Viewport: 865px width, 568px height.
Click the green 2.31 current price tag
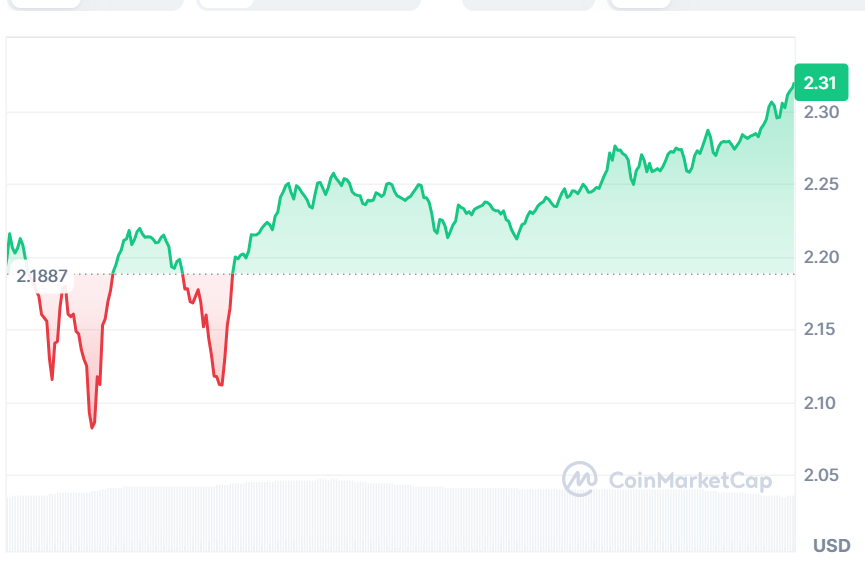(820, 82)
